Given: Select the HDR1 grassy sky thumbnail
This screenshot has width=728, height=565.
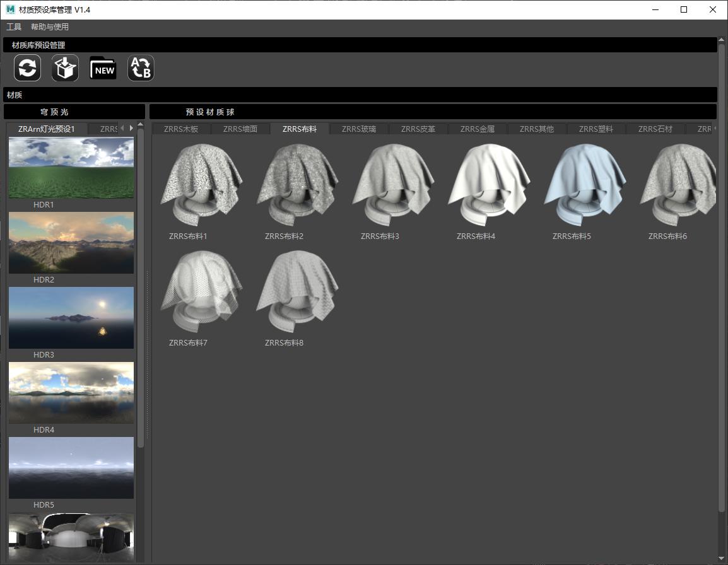Looking at the screenshot, I should 71,168.
